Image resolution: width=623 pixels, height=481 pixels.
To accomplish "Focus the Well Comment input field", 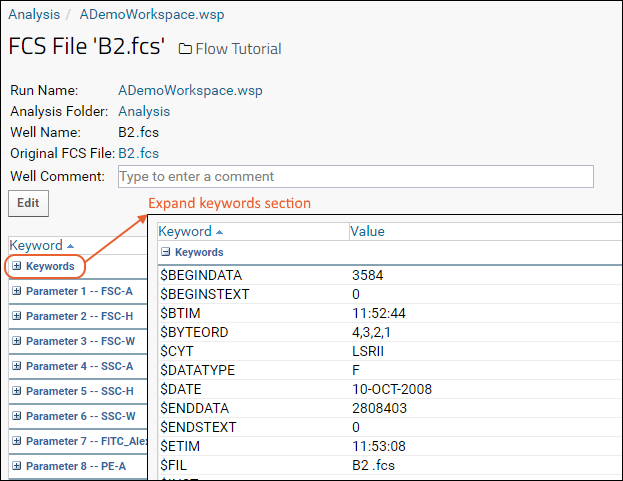I will click(x=356, y=176).
